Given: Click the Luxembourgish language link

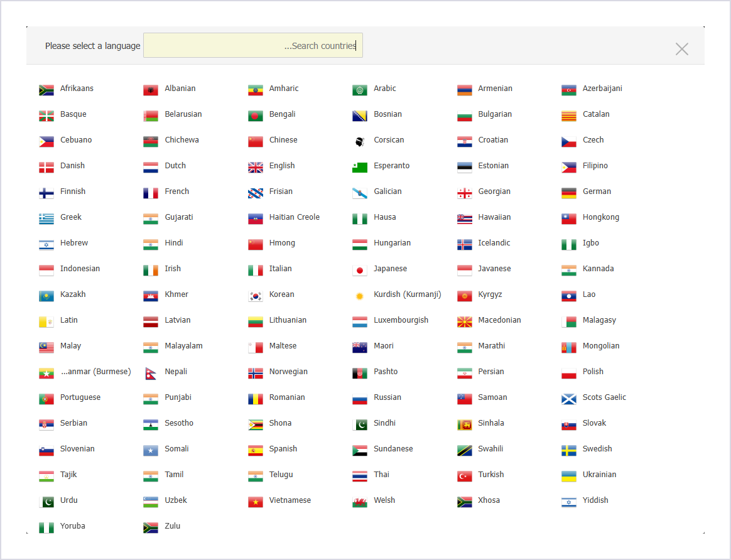Looking at the screenshot, I should tap(401, 320).
